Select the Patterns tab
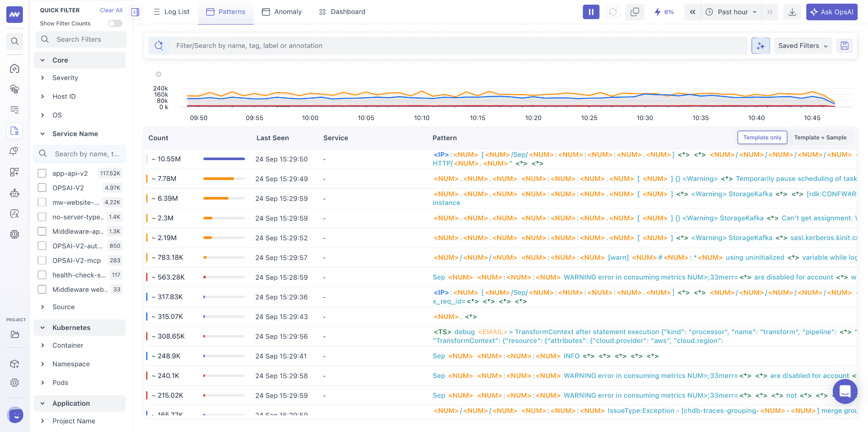This screenshot has height=432, width=868. click(226, 12)
